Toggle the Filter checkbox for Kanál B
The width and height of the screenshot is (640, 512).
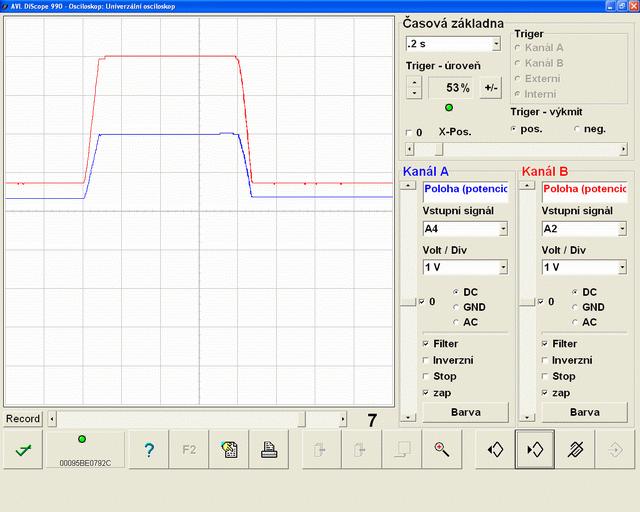point(545,344)
